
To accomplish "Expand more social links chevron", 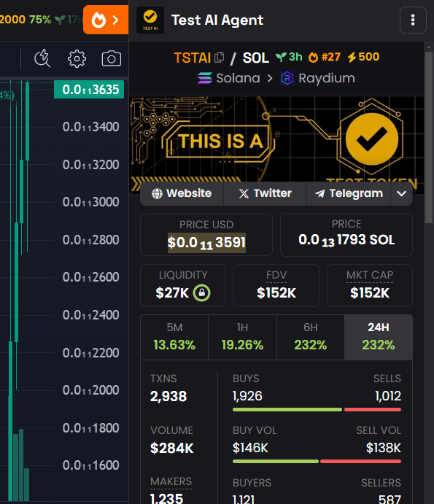I will pos(401,193).
